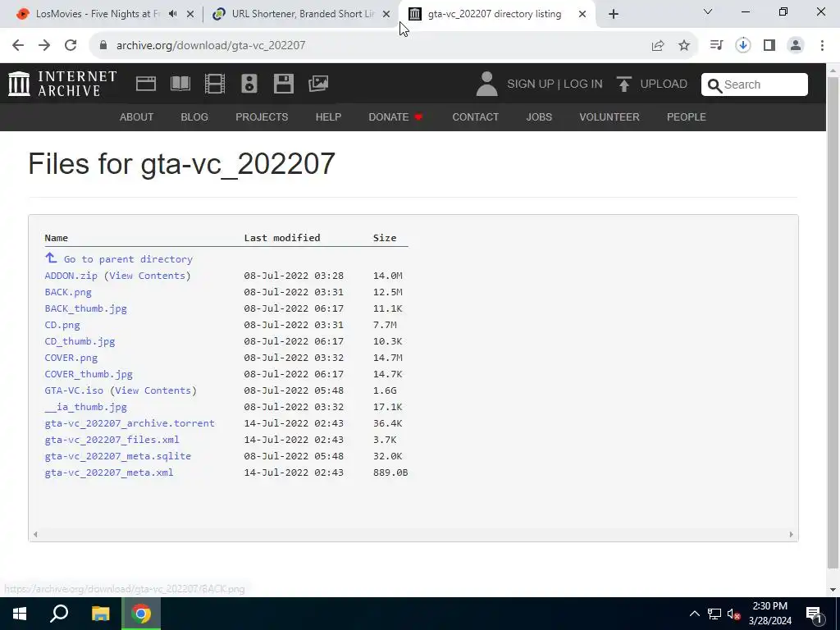Open the notification center icon
Image resolution: width=840 pixels, height=630 pixels.
[x=814, y=614]
